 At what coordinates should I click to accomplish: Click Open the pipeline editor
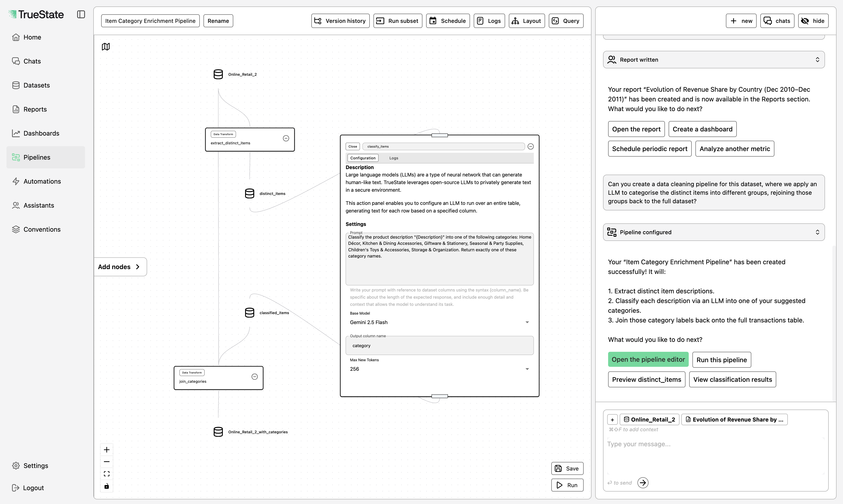coord(648,359)
